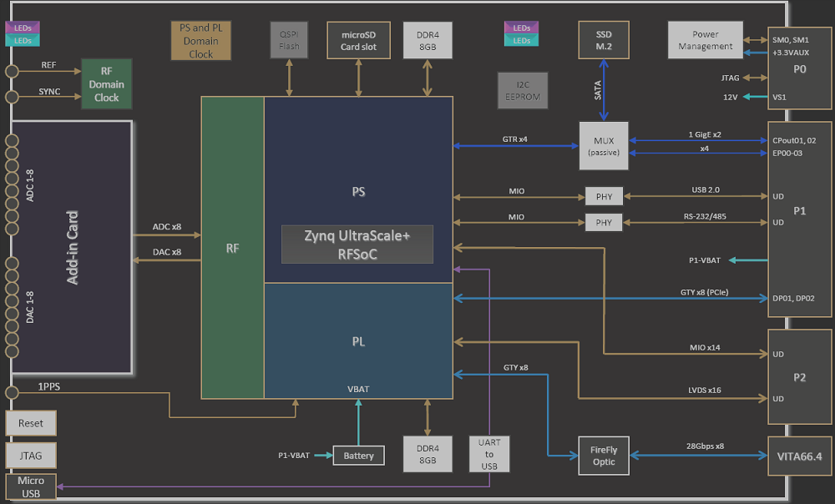Click the FireFly Optic block
The width and height of the screenshot is (835, 504).
coord(604,456)
